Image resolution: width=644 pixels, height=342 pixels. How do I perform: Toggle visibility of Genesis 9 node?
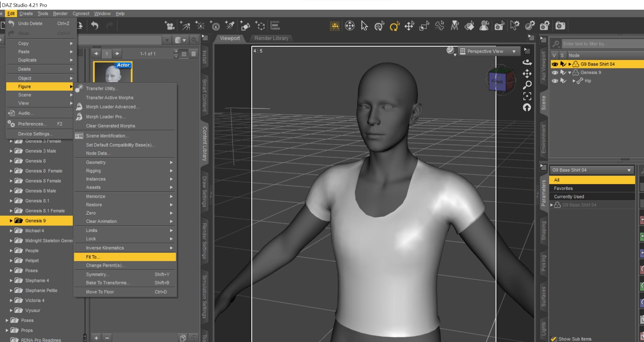tap(555, 72)
